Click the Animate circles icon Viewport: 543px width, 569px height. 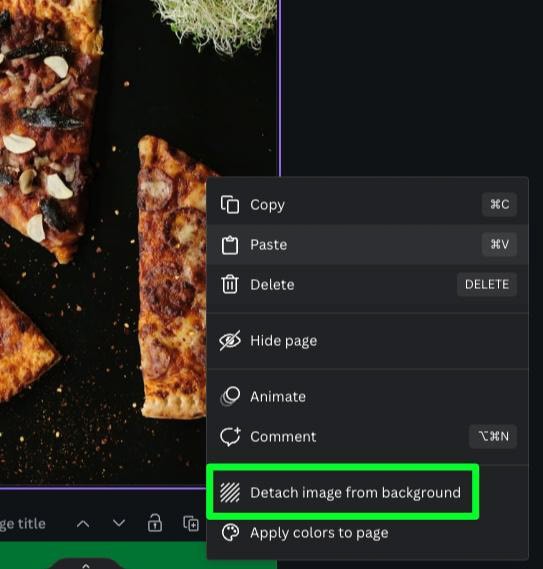coord(230,396)
